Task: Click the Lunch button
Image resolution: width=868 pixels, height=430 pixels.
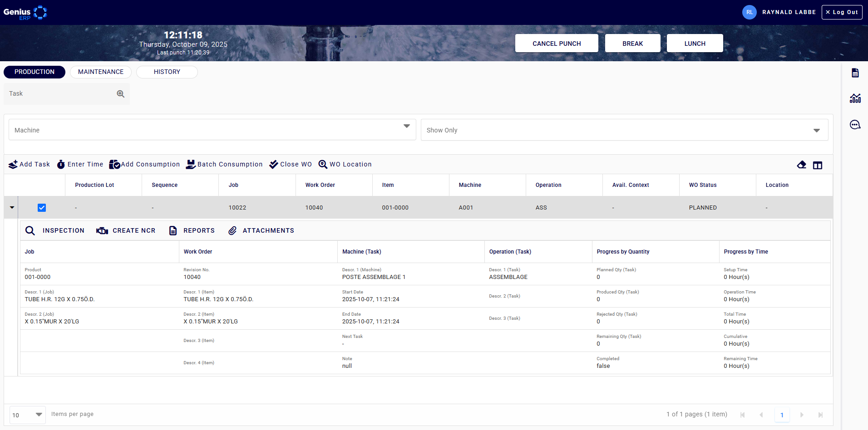Action: point(695,44)
